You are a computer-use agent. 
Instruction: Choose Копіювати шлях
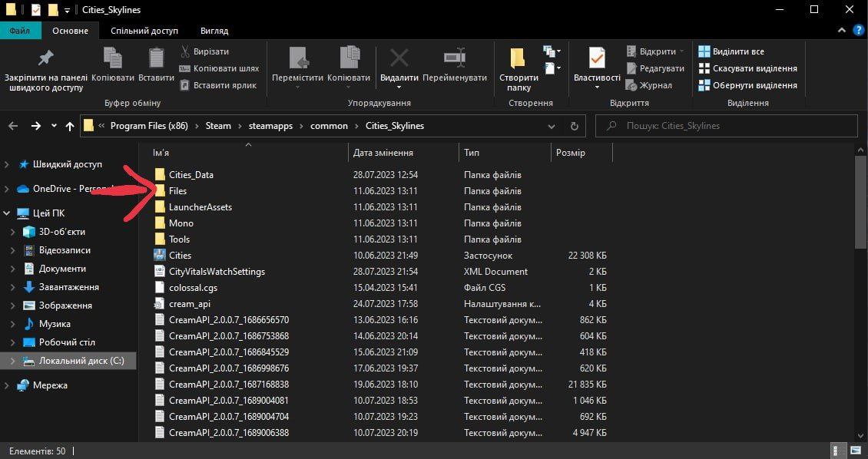(219, 68)
